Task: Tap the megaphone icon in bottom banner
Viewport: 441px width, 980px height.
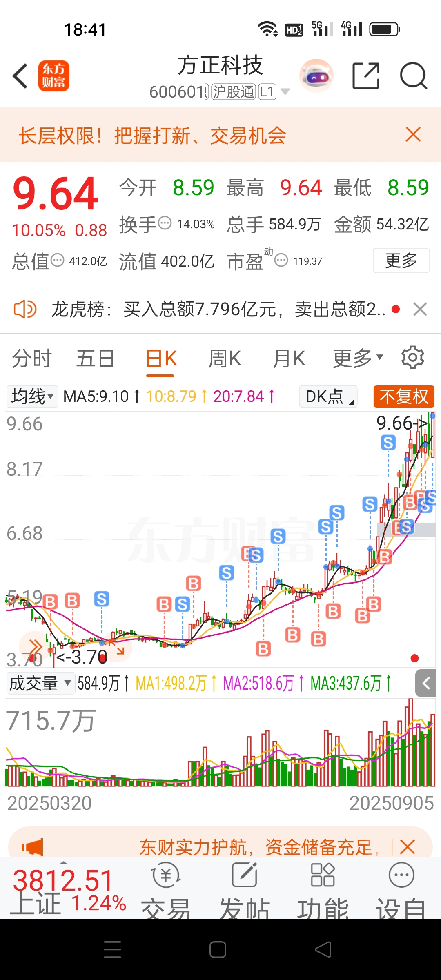Action: coord(32,847)
